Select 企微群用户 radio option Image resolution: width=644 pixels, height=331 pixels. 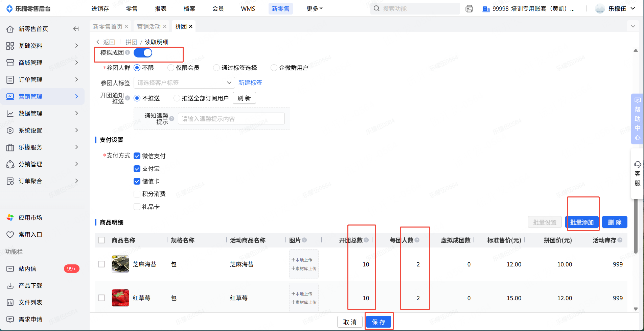click(x=274, y=68)
